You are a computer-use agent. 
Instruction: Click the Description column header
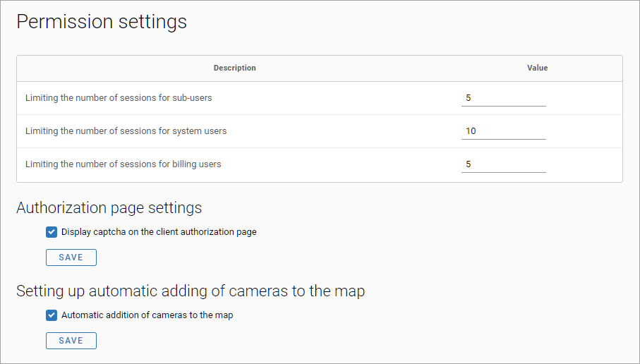point(234,68)
